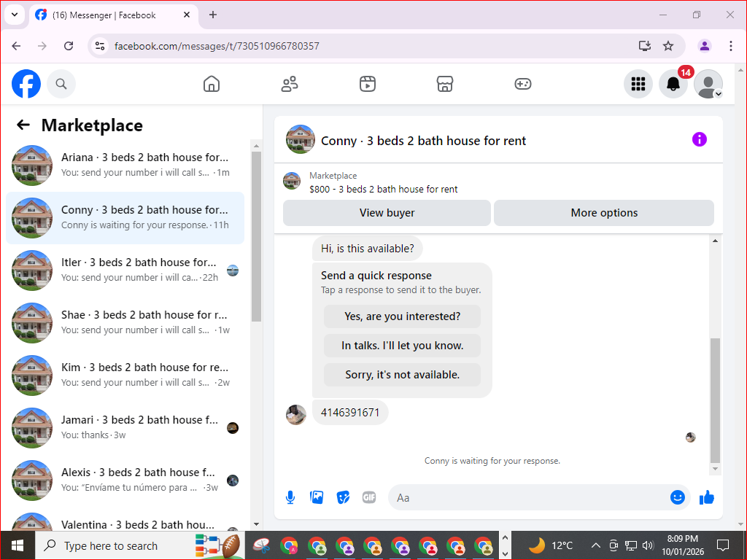The width and height of the screenshot is (747, 560).
Task: Record a voice clip with microphone icon
Action: click(290, 497)
